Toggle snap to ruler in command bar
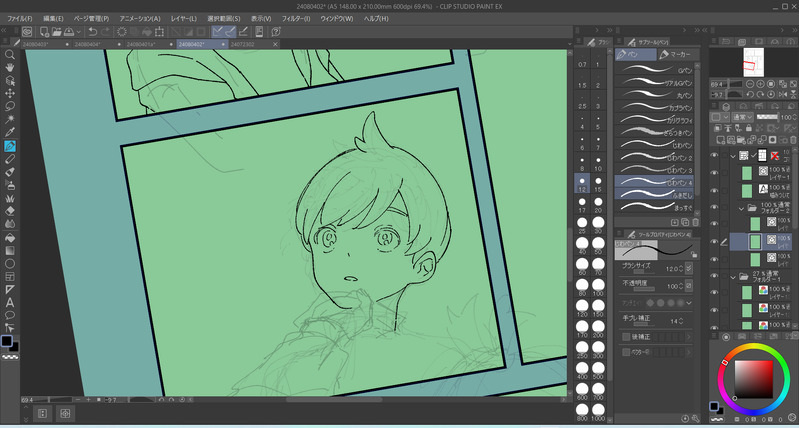This screenshot has width=799, height=428. (218, 32)
